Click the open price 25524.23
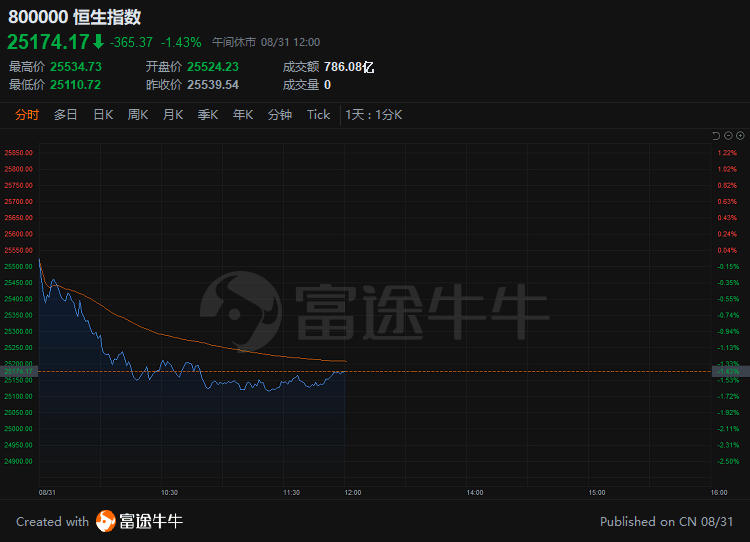This screenshot has width=750, height=542. tap(213, 67)
